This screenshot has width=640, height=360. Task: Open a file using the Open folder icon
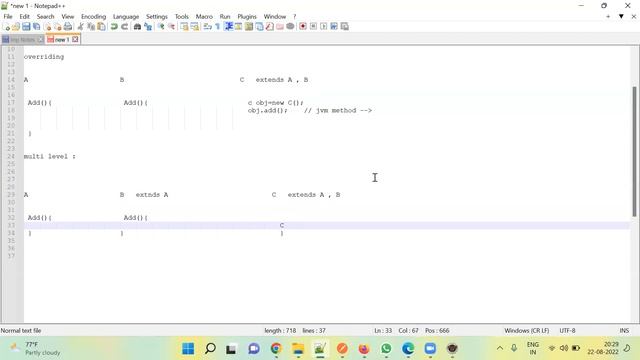point(16,27)
